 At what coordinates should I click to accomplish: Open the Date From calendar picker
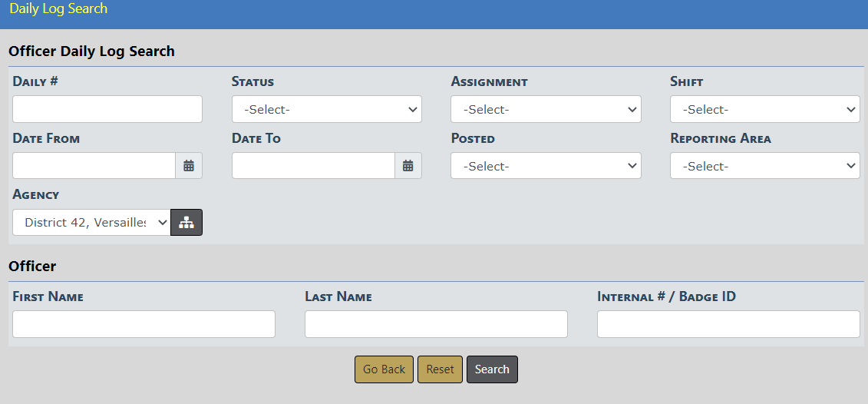click(x=189, y=166)
